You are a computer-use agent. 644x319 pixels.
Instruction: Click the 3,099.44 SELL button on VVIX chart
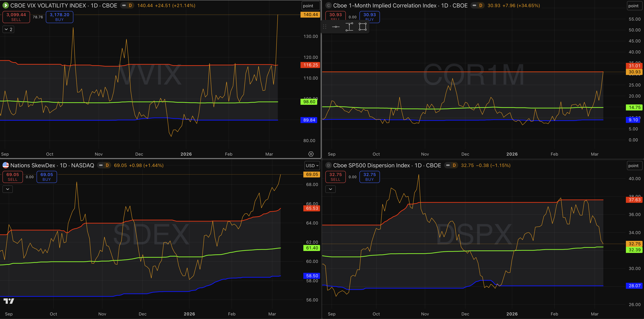pos(16,17)
